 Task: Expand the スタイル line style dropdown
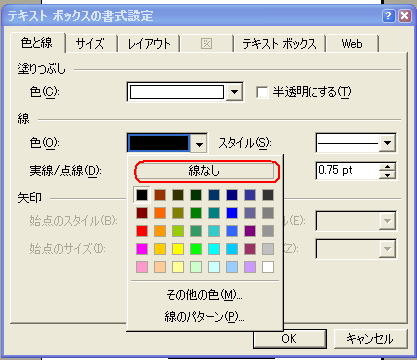tap(387, 143)
